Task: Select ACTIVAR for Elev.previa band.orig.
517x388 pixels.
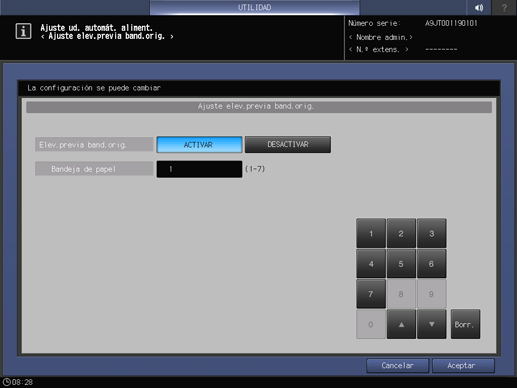Action: coord(199,145)
